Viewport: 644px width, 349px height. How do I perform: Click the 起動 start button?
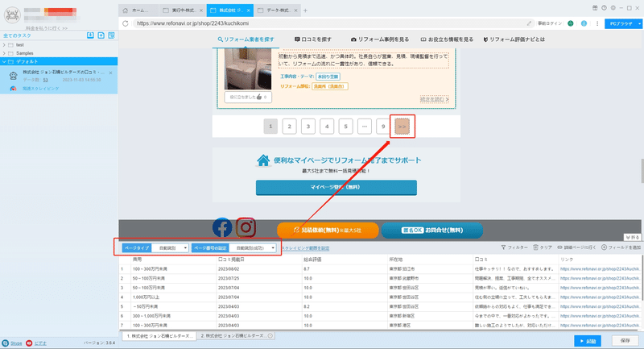click(x=588, y=341)
